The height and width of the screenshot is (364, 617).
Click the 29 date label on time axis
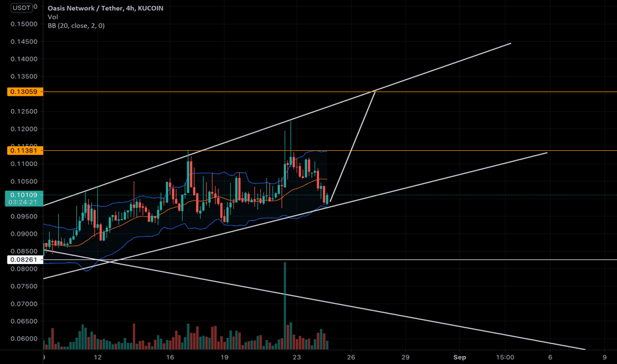pyautogui.click(x=405, y=357)
